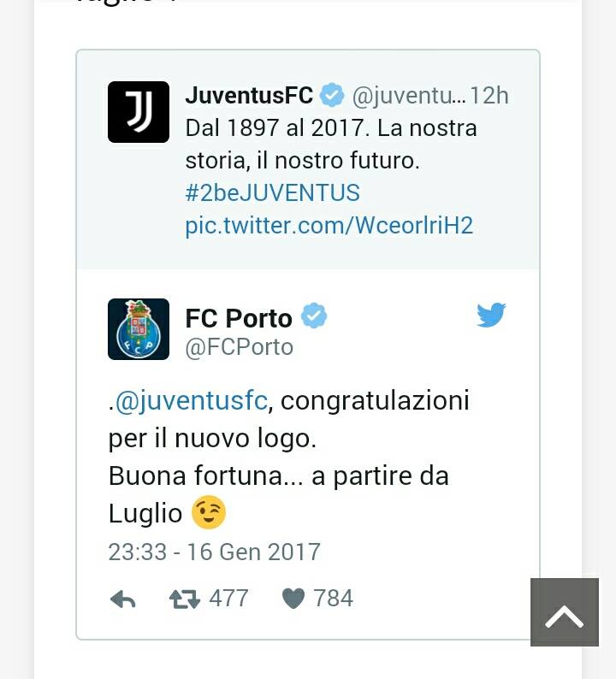Click the 477 retweet count
Image resolution: width=616 pixels, height=679 pixels.
pyautogui.click(x=228, y=599)
